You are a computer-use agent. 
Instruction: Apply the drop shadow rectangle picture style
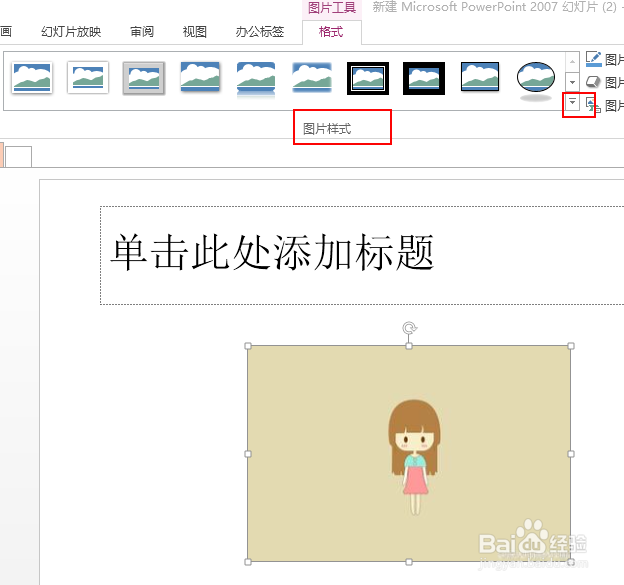click(x=200, y=77)
